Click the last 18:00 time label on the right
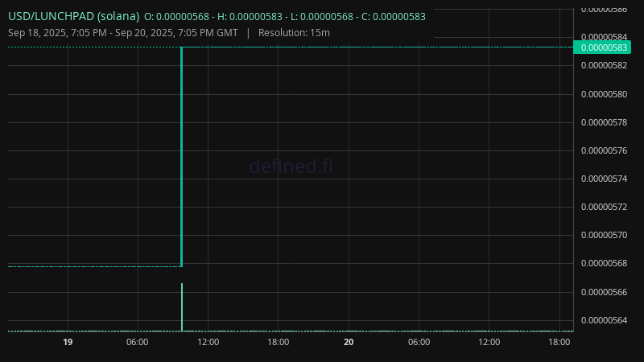 [559, 342]
